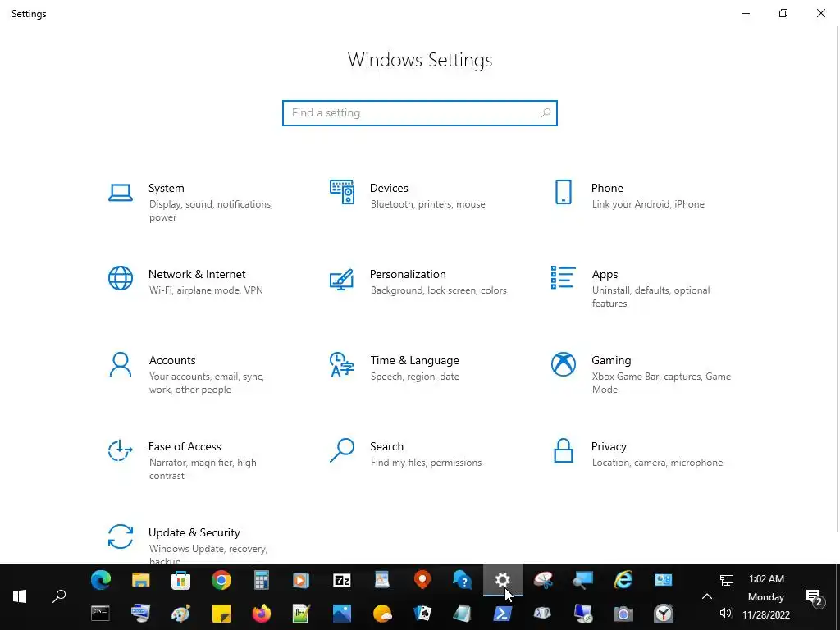The height and width of the screenshot is (630, 840).
Task: Open Apps list icon
Action: pyautogui.click(x=563, y=277)
